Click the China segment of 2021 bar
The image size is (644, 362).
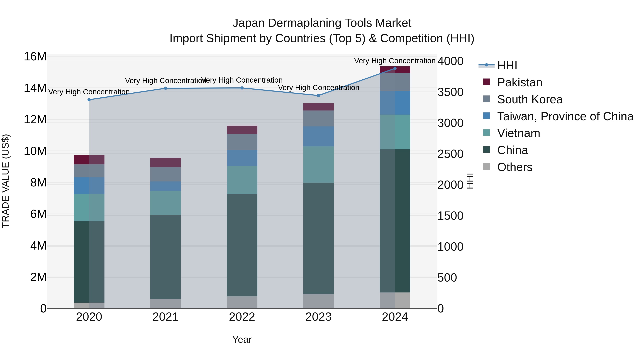click(165, 257)
